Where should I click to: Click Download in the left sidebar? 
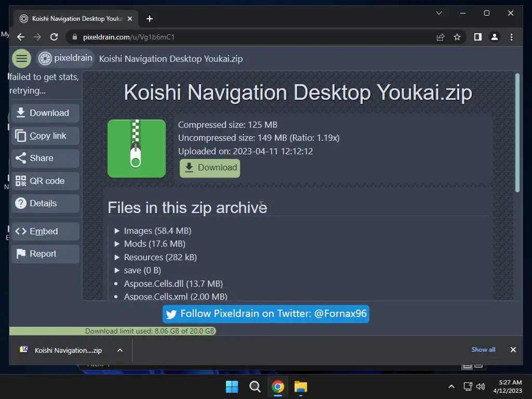(46, 113)
